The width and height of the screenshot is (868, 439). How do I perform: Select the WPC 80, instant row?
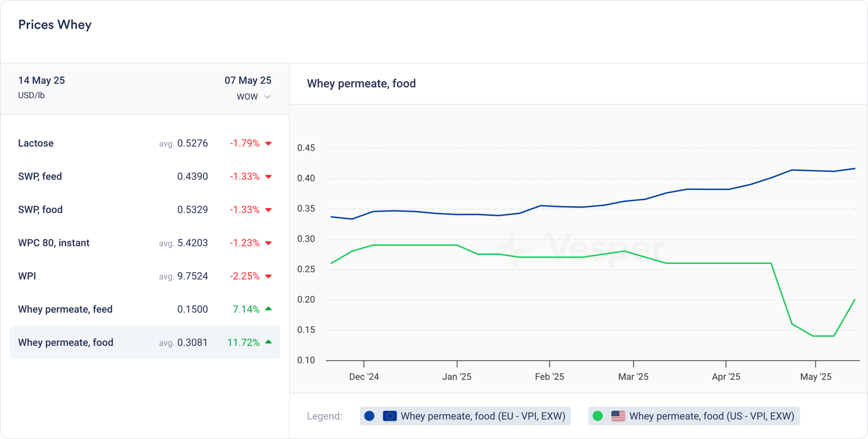pos(144,243)
